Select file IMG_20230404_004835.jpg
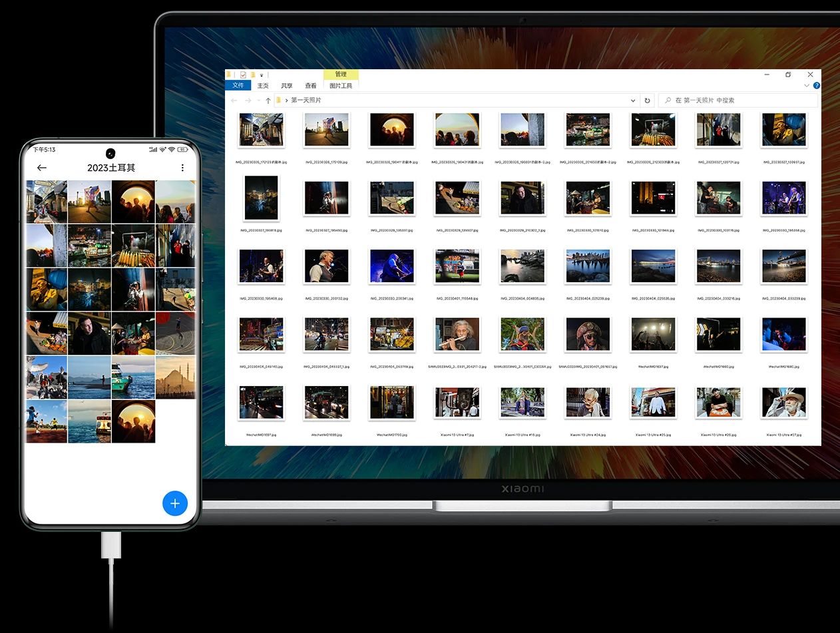 click(x=523, y=266)
